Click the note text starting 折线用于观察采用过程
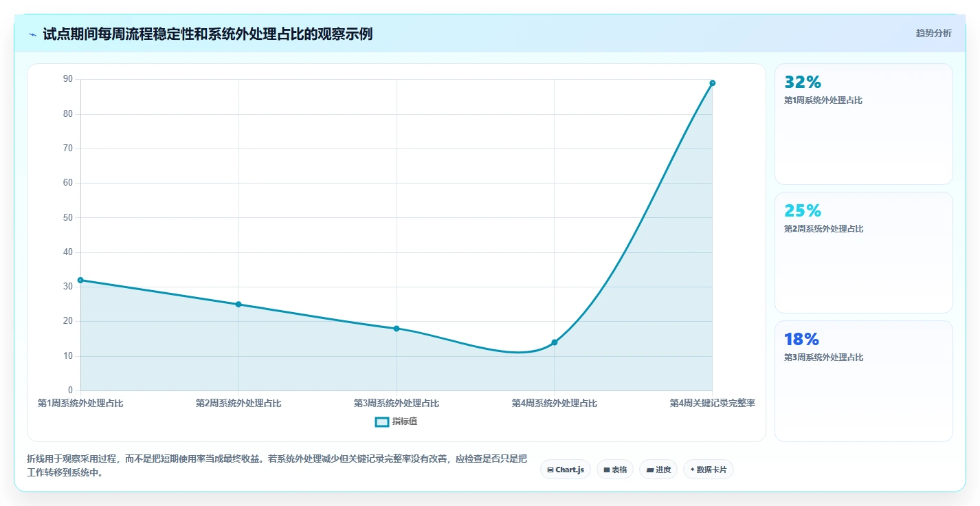Screen dimensions: 980x506 pyautogui.click(x=277, y=465)
